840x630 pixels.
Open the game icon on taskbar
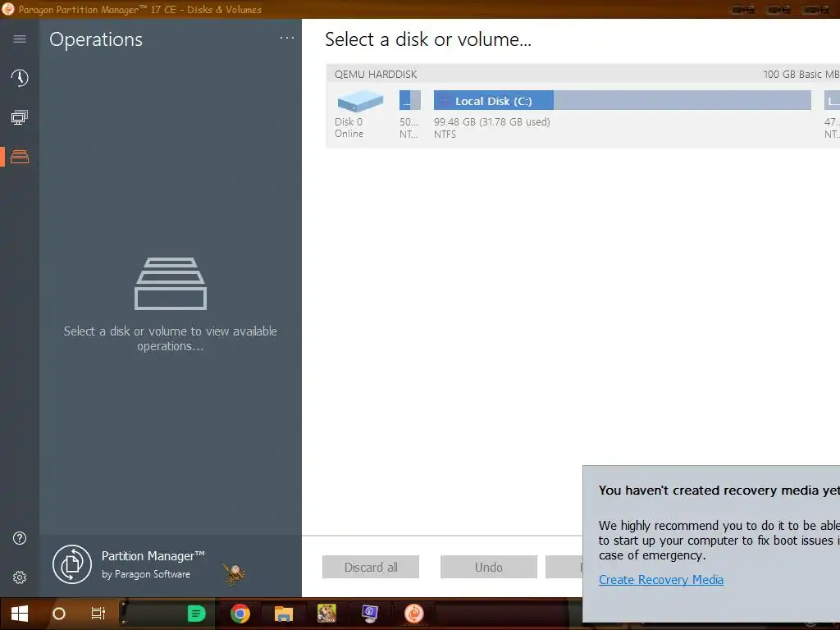point(326,614)
